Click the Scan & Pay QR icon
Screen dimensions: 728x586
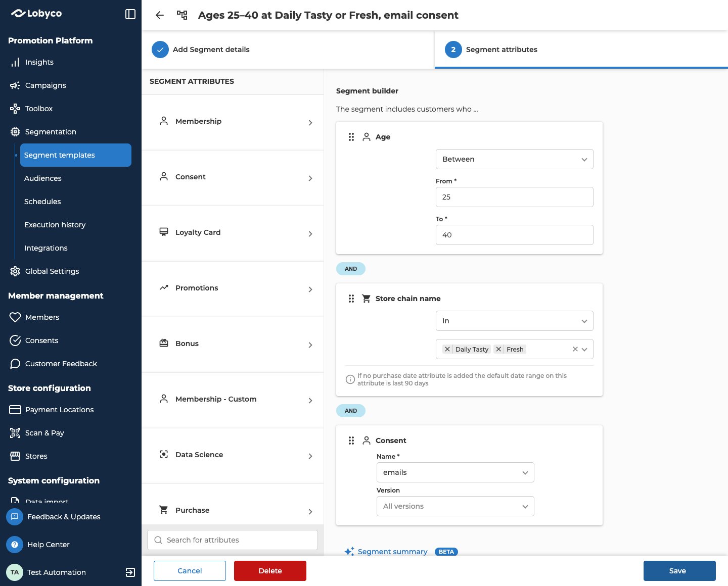click(x=15, y=433)
